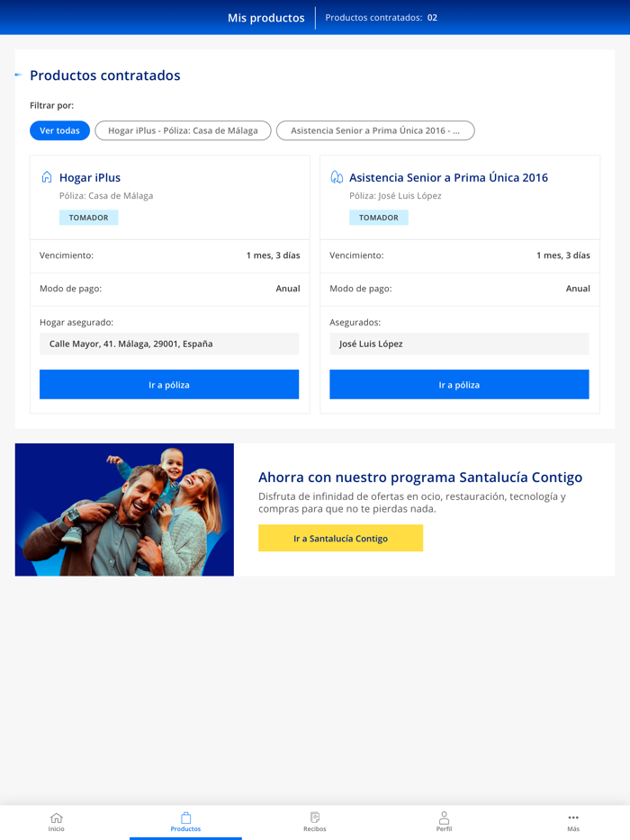Click the icon beside Asistencia Senior title
This screenshot has height=840, width=630.
[337, 177]
